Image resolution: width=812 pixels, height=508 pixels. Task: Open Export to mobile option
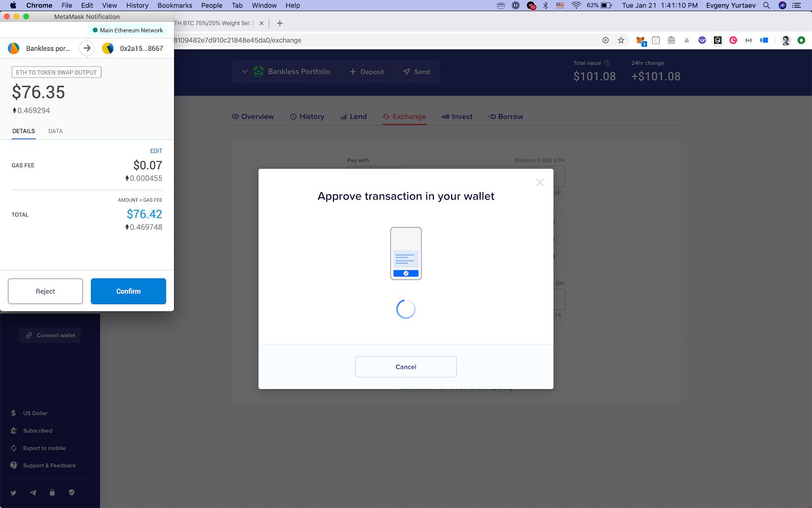click(44, 448)
